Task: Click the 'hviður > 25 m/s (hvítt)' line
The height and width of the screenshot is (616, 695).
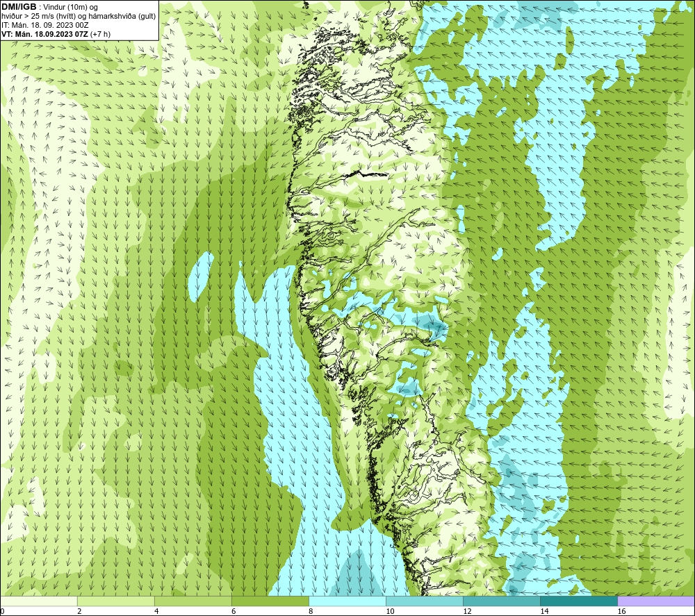Action: coord(79,17)
